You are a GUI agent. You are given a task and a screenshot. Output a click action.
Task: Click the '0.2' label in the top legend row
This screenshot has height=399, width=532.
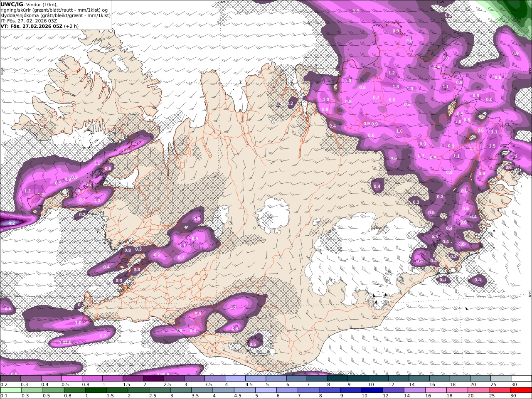tap(4, 384)
